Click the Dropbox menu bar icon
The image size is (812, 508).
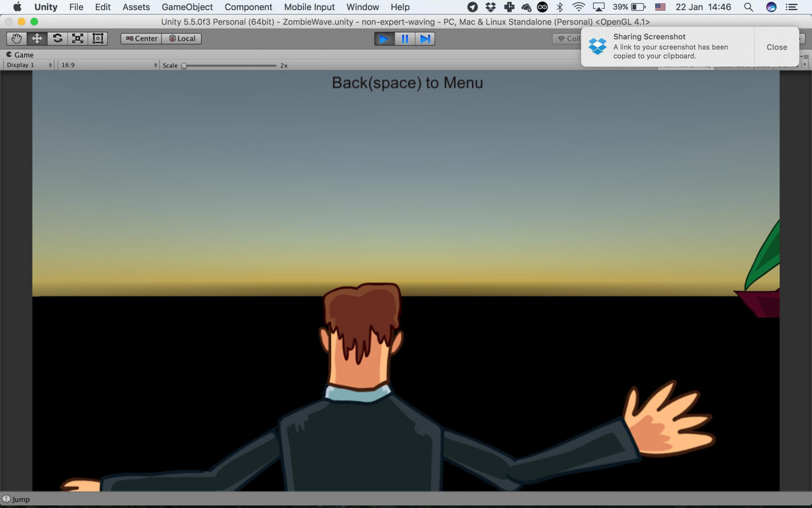click(x=491, y=7)
